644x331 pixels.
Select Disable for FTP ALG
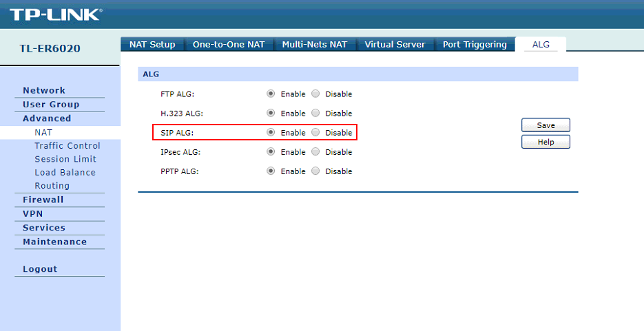pos(316,94)
